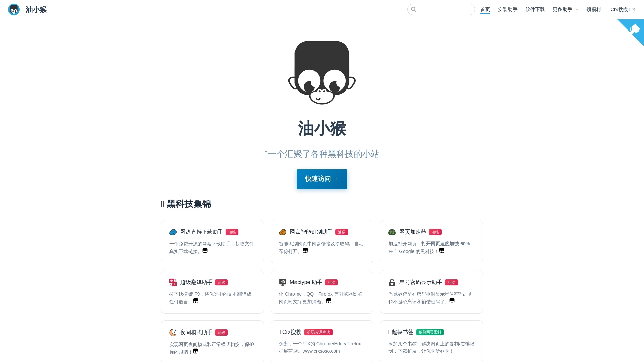Viewport: 644px width, 362px height.
Task: Click 油猴 badge on 网盘直链下载助手 card
Action: (x=232, y=232)
